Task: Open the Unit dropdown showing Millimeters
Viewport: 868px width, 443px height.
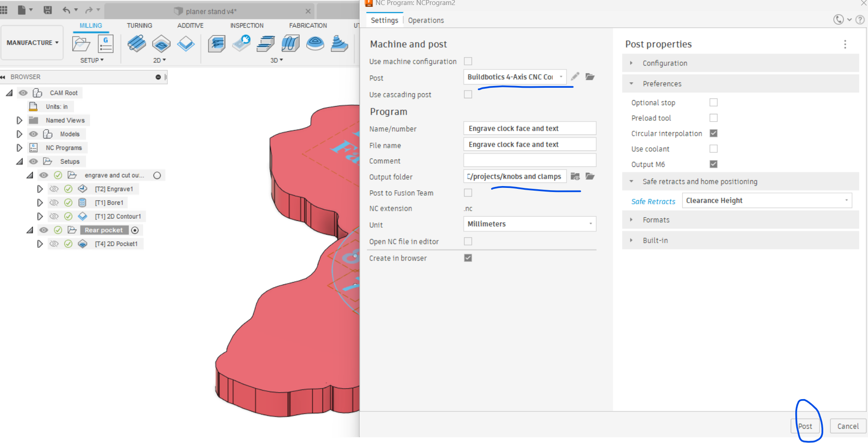Action: coord(530,224)
